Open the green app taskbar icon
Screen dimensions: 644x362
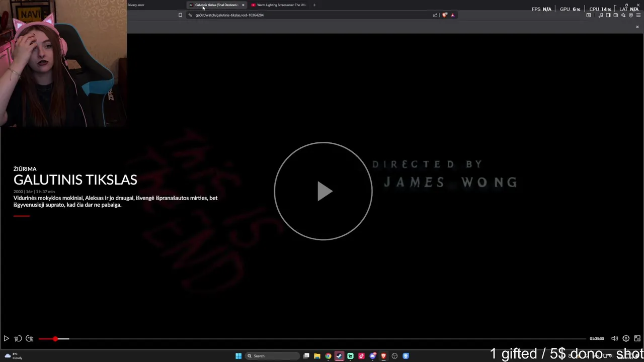click(350, 356)
